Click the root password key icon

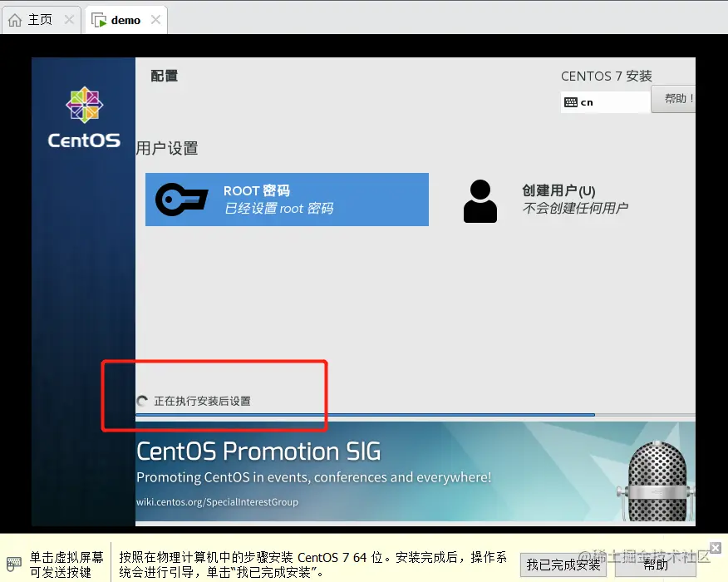(x=181, y=200)
